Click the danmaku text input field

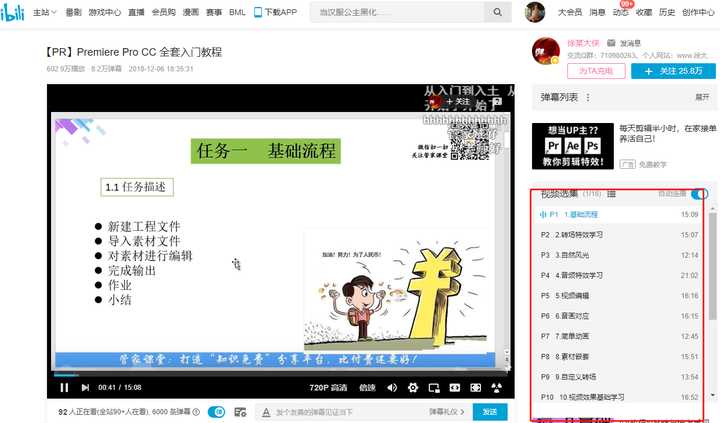pos(351,412)
